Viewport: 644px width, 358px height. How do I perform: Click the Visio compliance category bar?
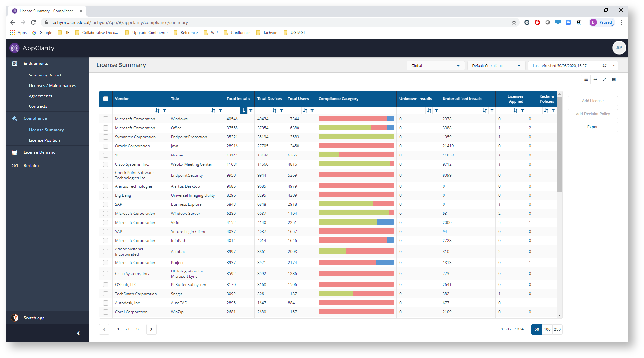(356, 222)
